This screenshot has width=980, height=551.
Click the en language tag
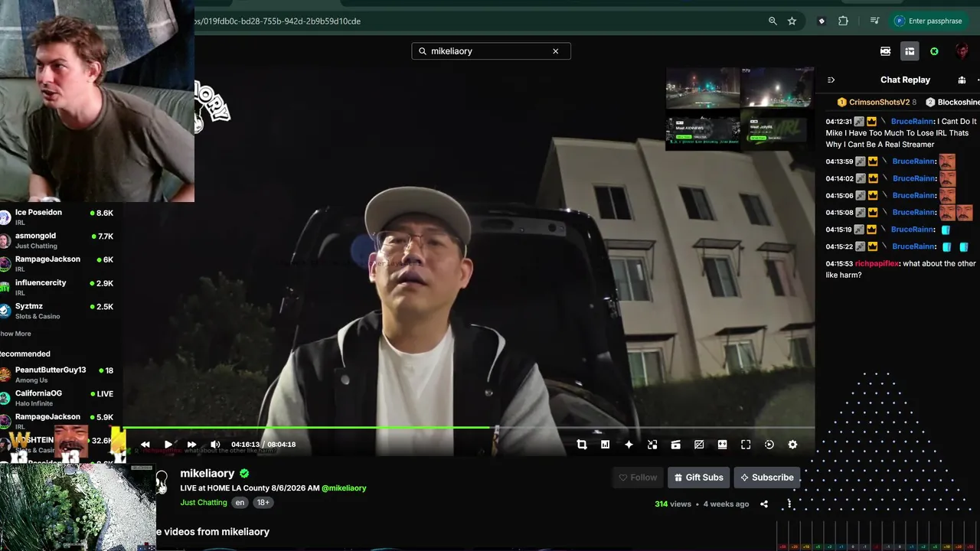240,503
